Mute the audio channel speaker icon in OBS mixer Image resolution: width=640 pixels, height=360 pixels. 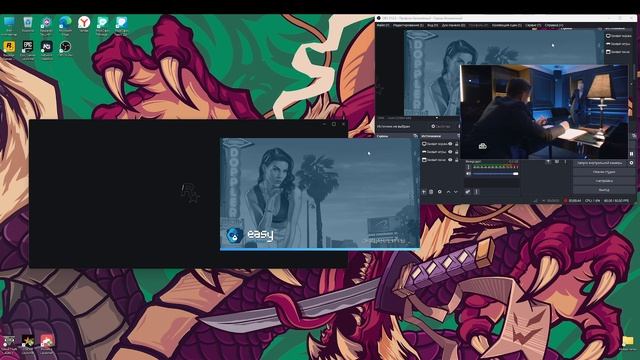click(x=468, y=173)
